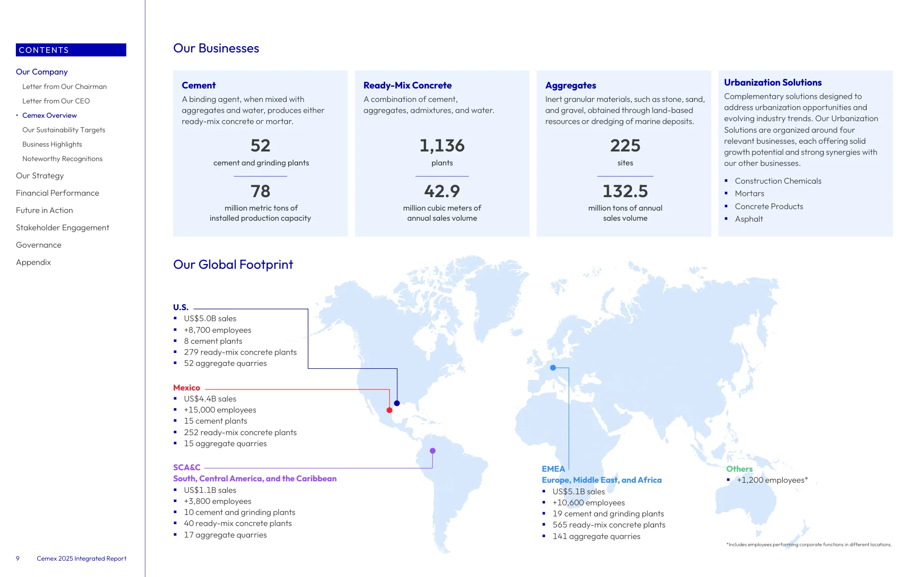This screenshot has height=577, width=924.
Task: Click the CONTENTS header bar
Action: (x=71, y=50)
